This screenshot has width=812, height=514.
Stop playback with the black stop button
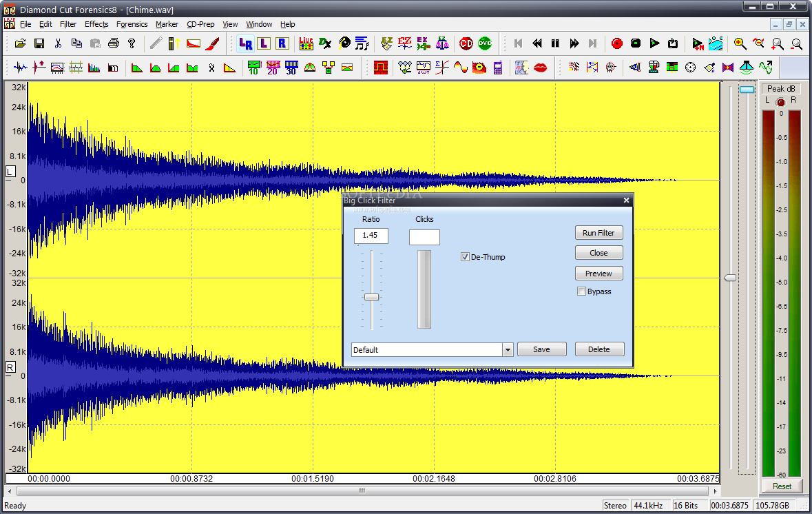pyautogui.click(x=636, y=43)
